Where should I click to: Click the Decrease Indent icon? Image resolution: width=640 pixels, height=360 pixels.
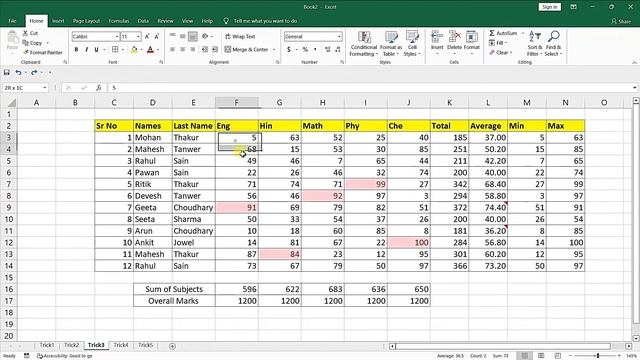pos(204,49)
